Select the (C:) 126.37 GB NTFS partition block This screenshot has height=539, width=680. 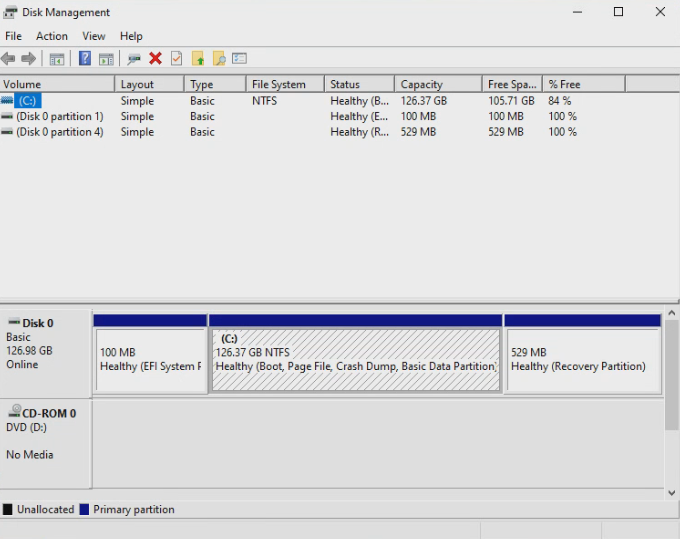[x=356, y=354]
